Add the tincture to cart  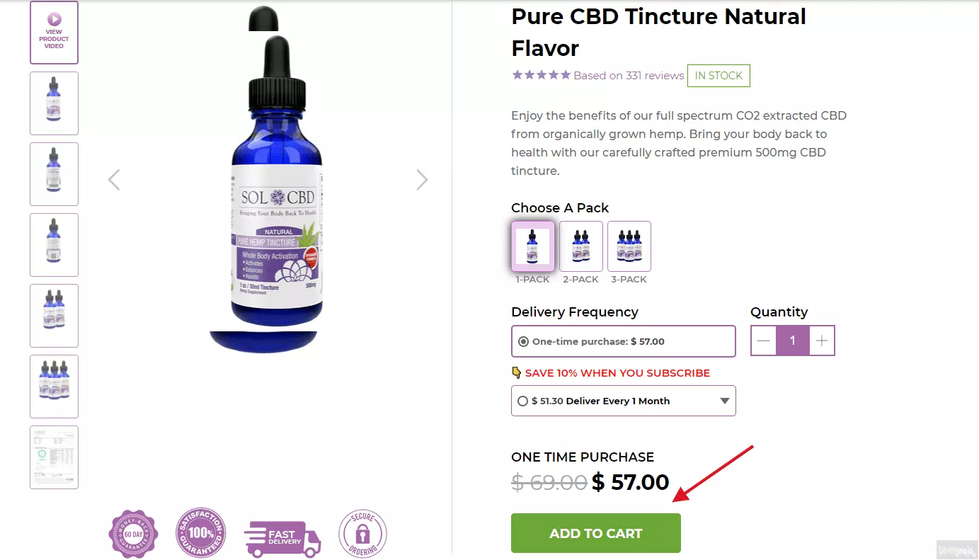[596, 533]
